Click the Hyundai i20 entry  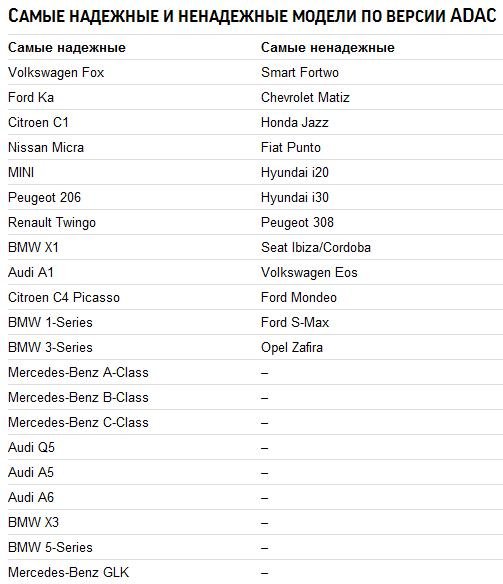295,172
